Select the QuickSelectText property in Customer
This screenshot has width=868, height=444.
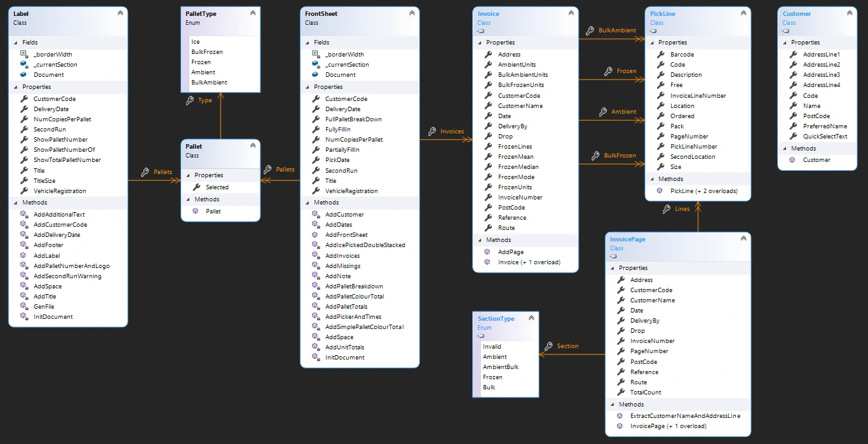click(825, 136)
